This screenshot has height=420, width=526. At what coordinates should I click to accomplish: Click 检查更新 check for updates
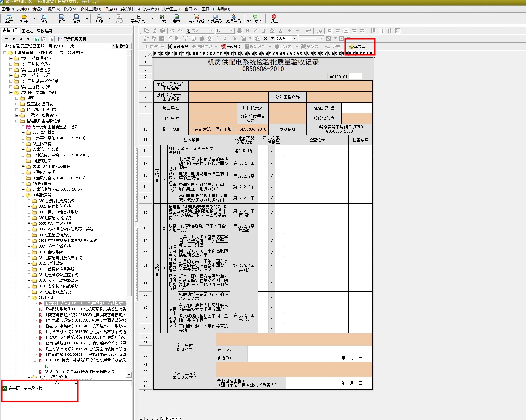coord(255,19)
